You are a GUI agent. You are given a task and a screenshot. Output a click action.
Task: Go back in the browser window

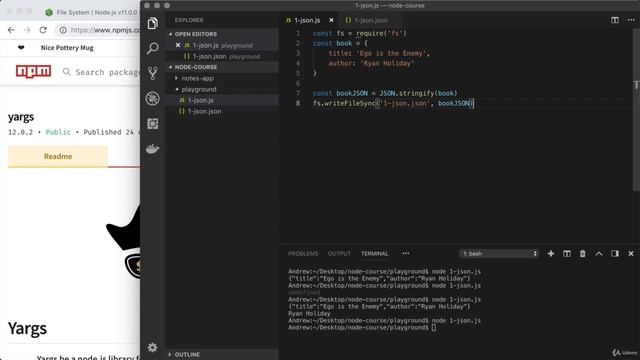click(11, 30)
